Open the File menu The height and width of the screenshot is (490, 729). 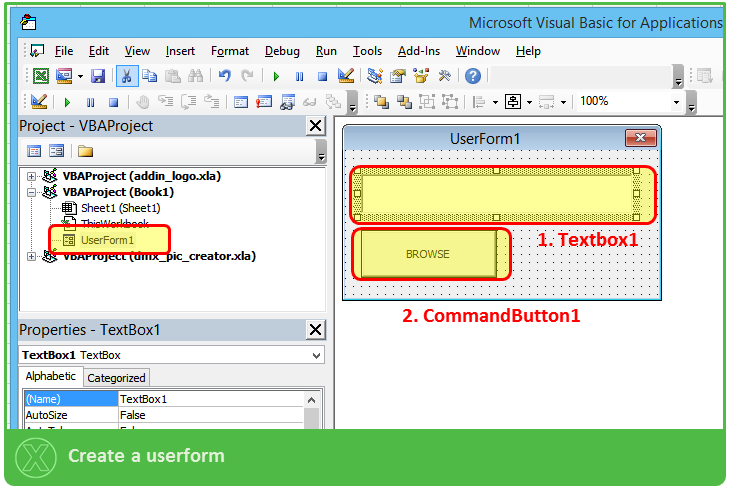coord(64,51)
